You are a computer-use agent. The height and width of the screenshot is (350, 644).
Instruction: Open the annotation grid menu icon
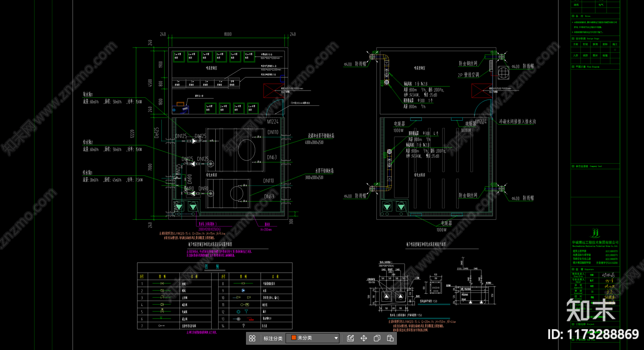click(x=252, y=338)
